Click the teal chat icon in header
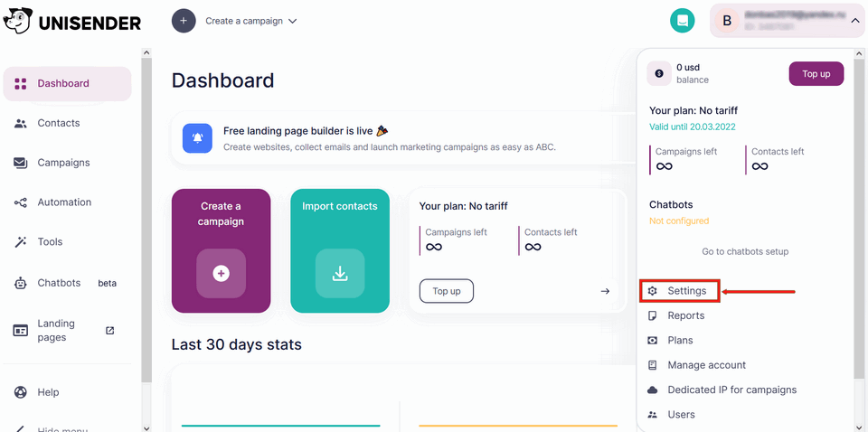 (x=683, y=21)
